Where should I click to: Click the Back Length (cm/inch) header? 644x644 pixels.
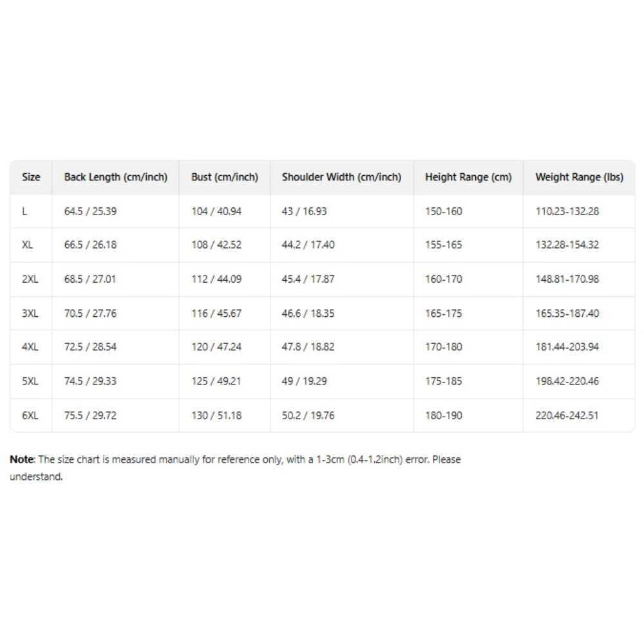(115, 177)
